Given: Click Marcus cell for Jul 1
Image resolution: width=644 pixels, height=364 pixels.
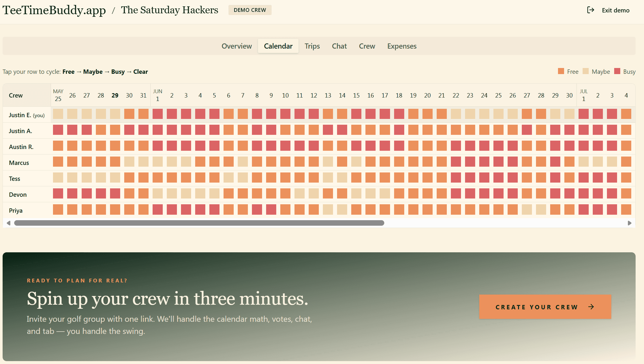Looking at the screenshot, I should pyautogui.click(x=583, y=162).
